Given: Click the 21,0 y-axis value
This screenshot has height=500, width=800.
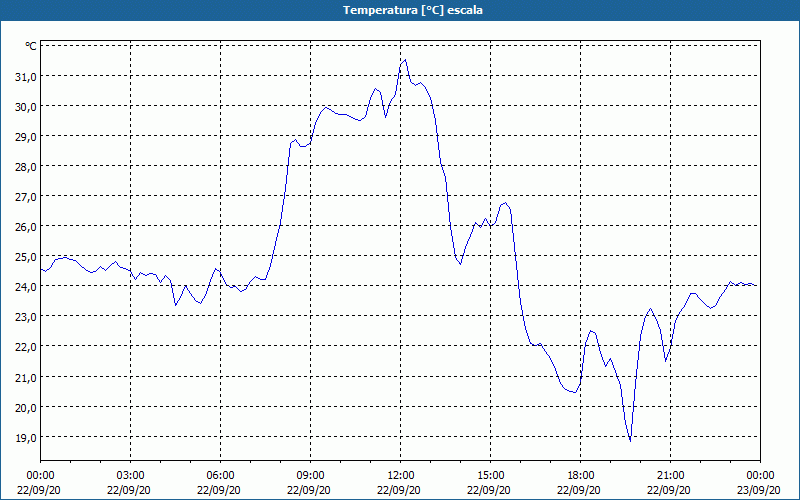Looking at the screenshot, I should tap(25, 378).
